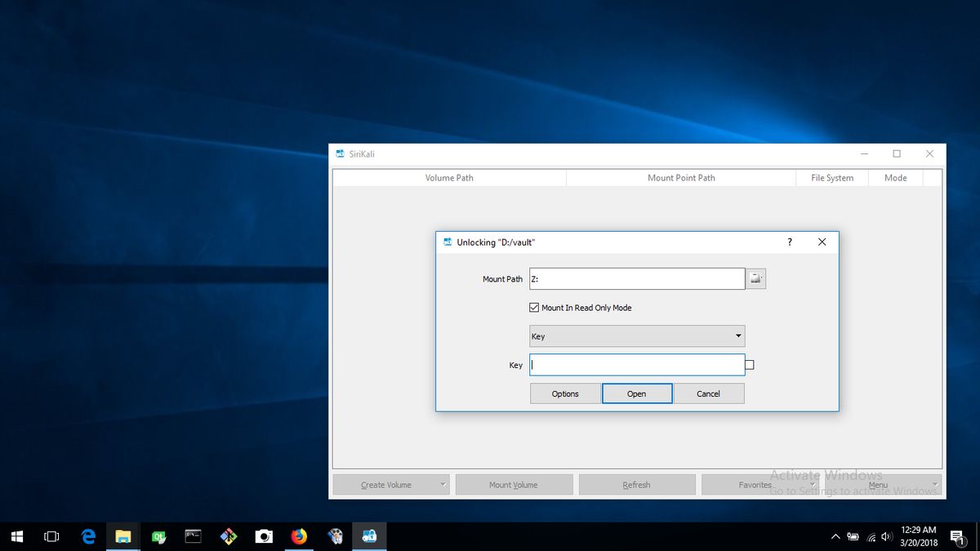This screenshot has width=980, height=551.
Task: Click the SiriKali icon in the dialog title bar
Action: [447, 242]
